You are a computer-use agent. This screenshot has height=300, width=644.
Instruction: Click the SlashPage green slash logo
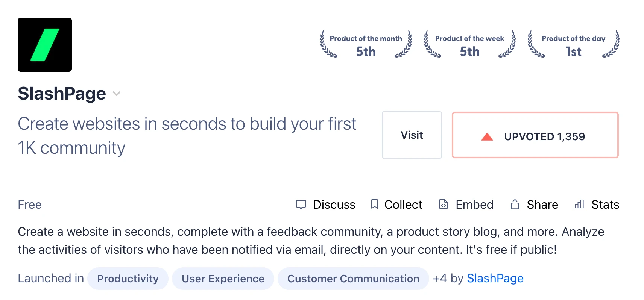(x=45, y=45)
